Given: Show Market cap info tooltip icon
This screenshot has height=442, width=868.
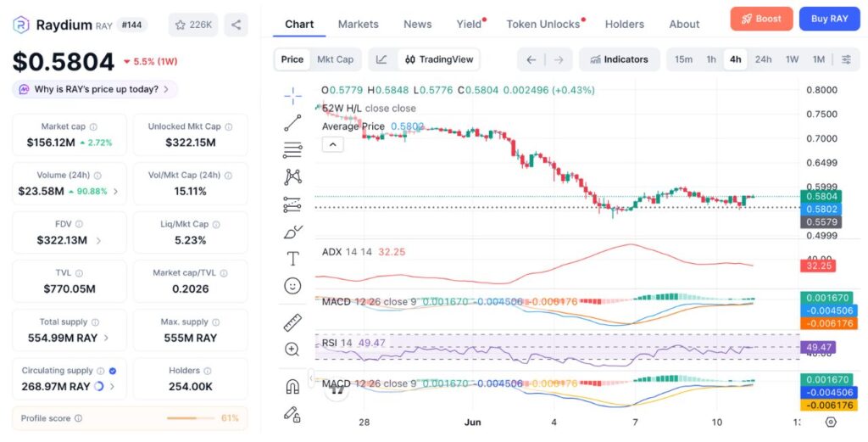Looking at the screenshot, I should [x=93, y=127].
